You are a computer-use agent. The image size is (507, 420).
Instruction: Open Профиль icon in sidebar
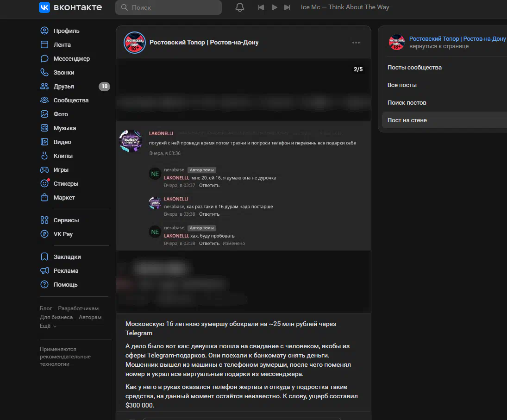[44, 31]
